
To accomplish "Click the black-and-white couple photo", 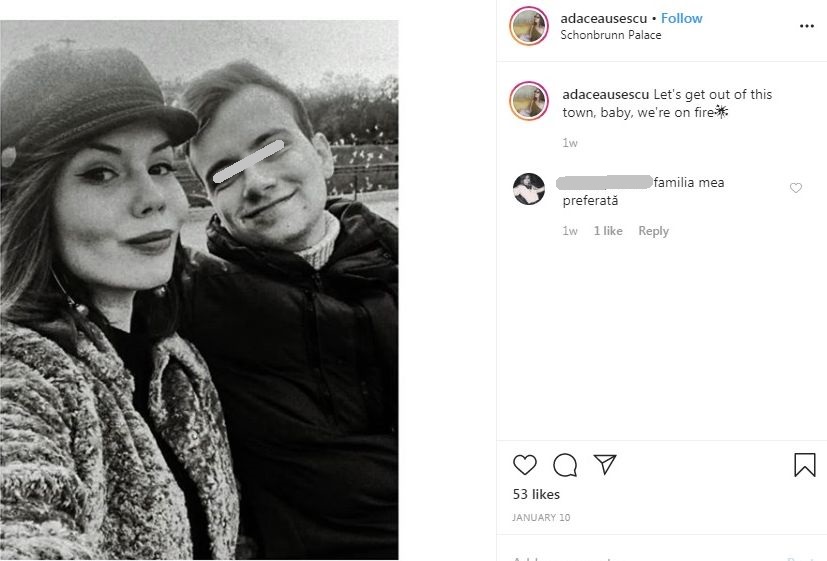I will point(199,290).
